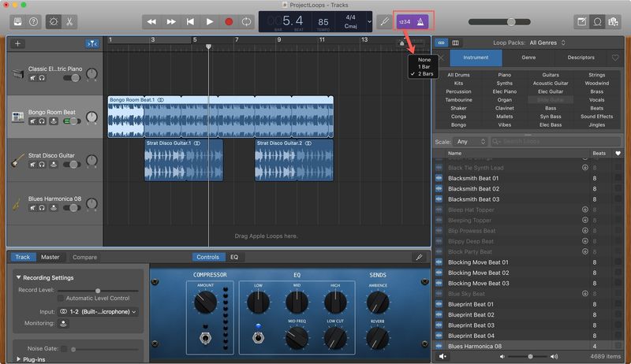Select Elec Piano instrument filter
The width and height of the screenshot is (631, 364).
[x=504, y=91]
